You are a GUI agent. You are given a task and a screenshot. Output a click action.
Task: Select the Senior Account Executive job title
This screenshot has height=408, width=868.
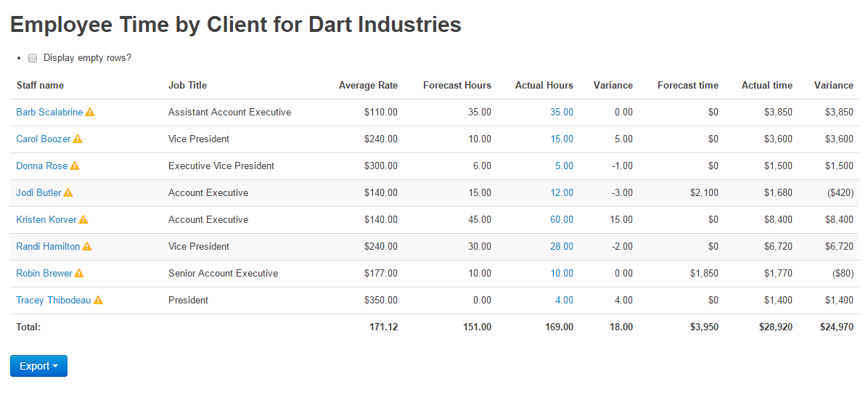click(223, 273)
